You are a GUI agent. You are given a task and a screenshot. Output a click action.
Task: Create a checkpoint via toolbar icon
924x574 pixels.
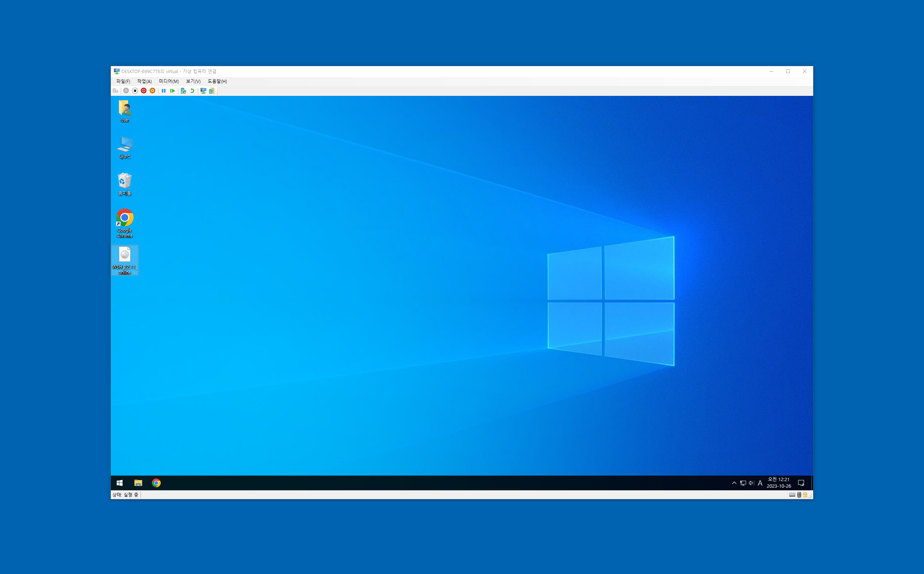(183, 91)
